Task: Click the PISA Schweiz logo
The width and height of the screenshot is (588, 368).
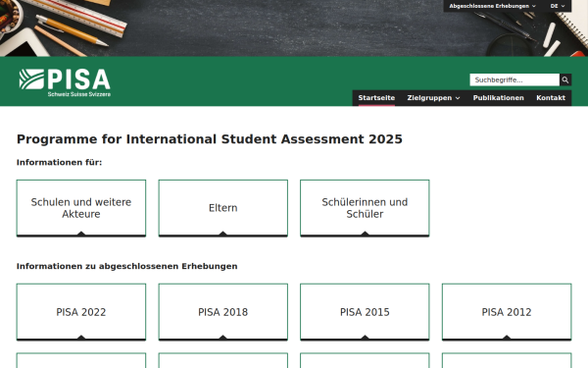Action: coord(65,82)
